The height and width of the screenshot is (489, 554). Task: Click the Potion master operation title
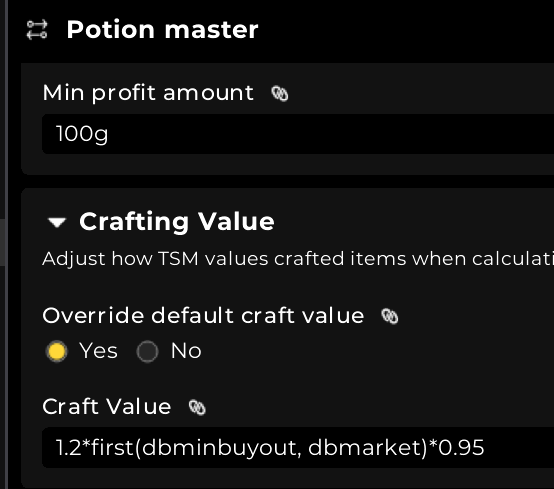tap(163, 29)
